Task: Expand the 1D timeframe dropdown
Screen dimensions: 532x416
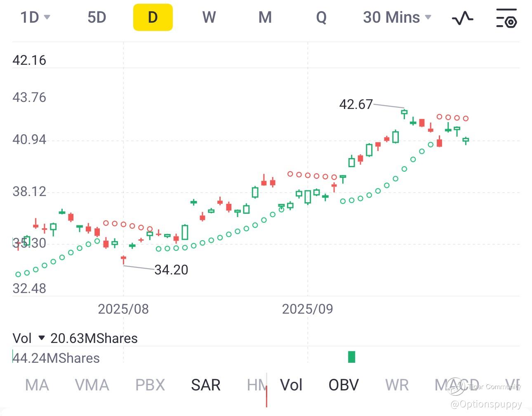Action: point(35,17)
